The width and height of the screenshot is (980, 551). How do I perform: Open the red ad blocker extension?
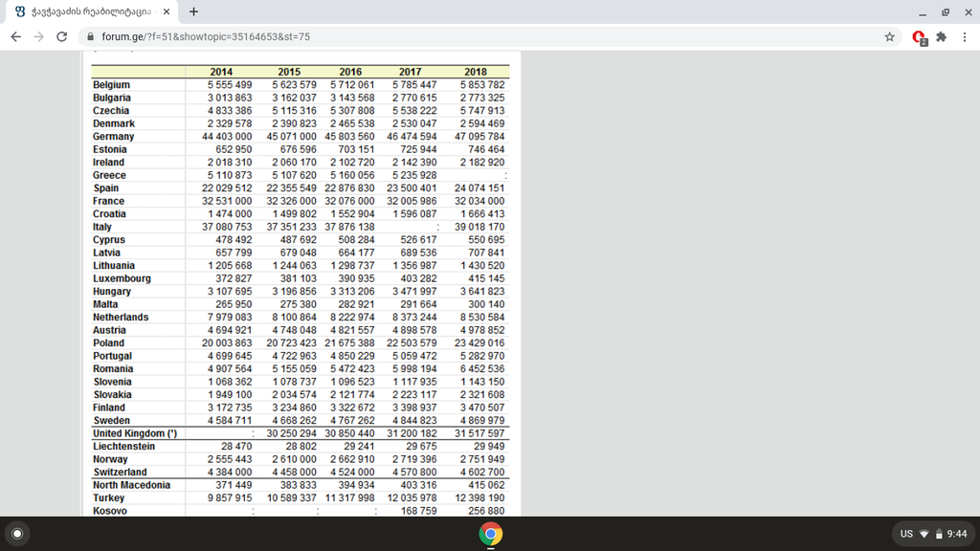[x=919, y=37]
